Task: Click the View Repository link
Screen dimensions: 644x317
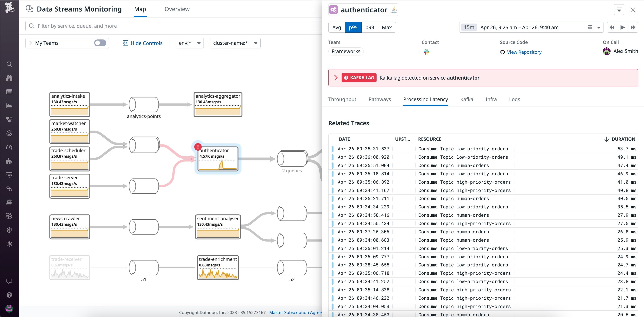Action: click(x=524, y=52)
